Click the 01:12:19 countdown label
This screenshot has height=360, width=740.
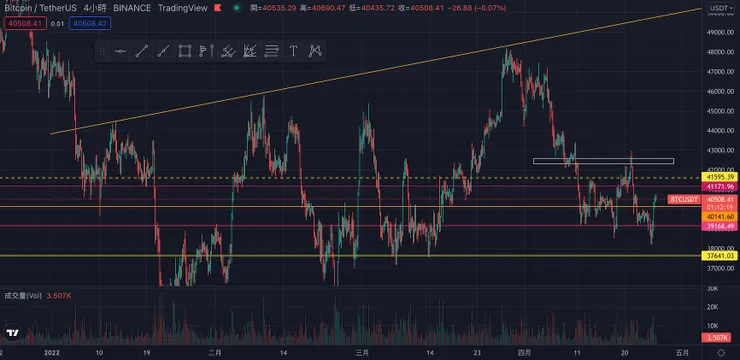[x=721, y=207]
